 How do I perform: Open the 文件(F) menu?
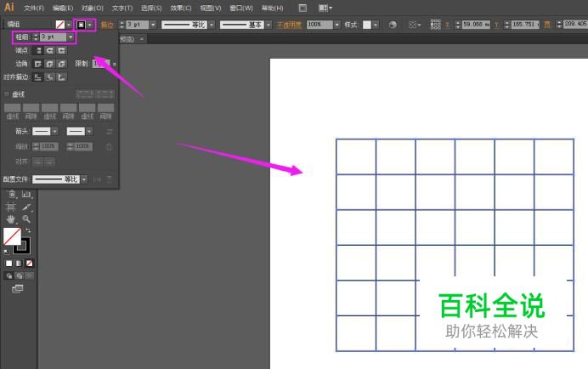pyautogui.click(x=34, y=8)
